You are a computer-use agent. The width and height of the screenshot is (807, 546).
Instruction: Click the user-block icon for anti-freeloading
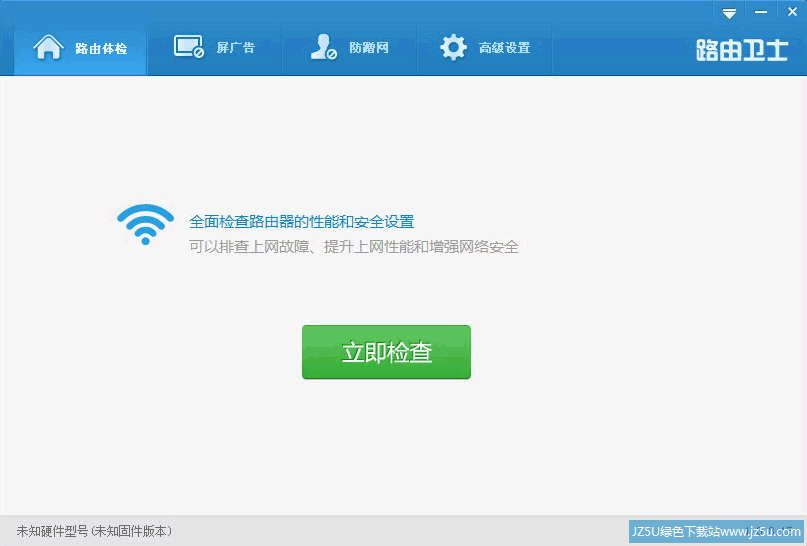323,47
